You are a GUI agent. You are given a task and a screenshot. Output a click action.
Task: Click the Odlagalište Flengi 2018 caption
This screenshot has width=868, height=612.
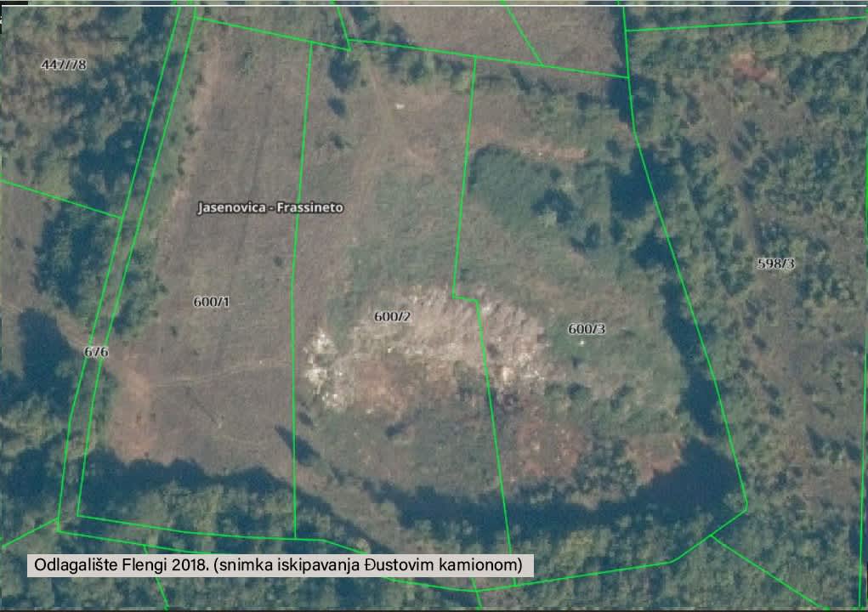(x=281, y=565)
